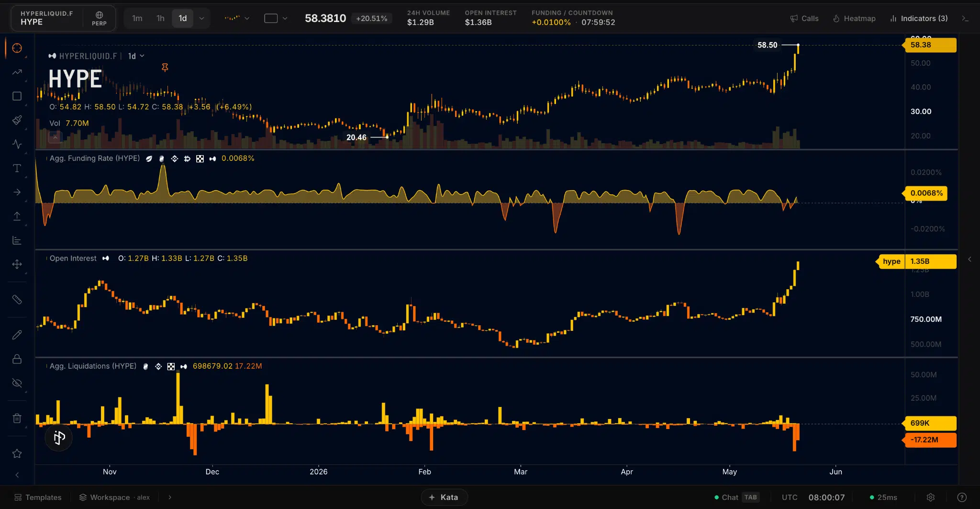The width and height of the screenshot is (980, 509).
Task: Toggle the OKX exchange in Funding Rate legend
Action: (x=200, y=159)
